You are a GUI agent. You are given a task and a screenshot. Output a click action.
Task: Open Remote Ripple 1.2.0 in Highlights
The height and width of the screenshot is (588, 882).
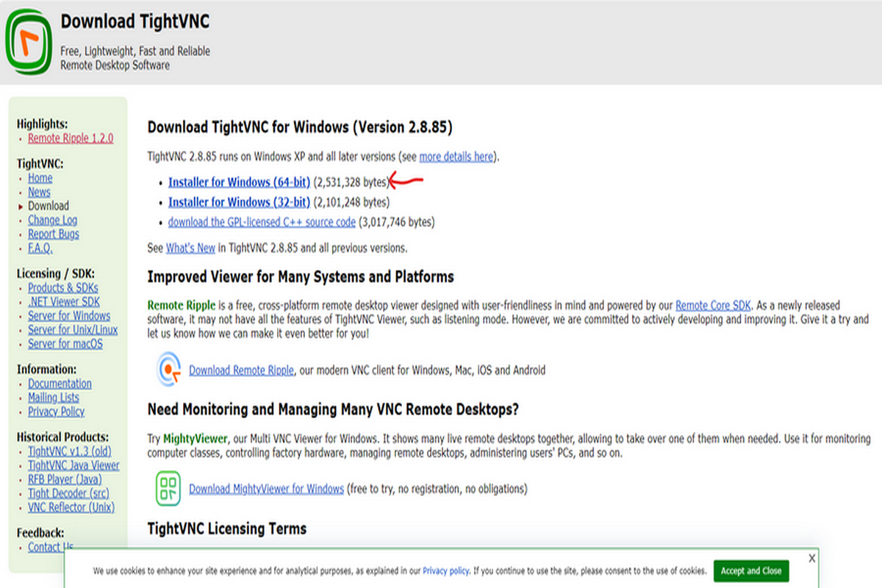pos(71,138)
